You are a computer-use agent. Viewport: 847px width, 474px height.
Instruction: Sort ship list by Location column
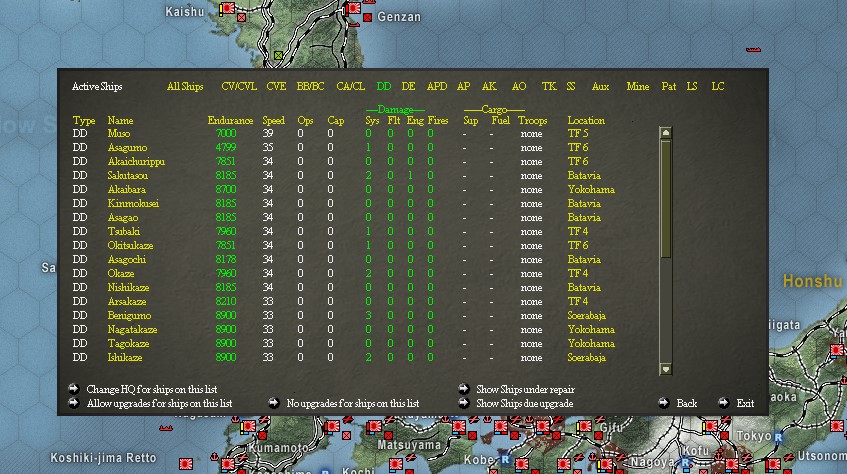[x=586, y=121]
